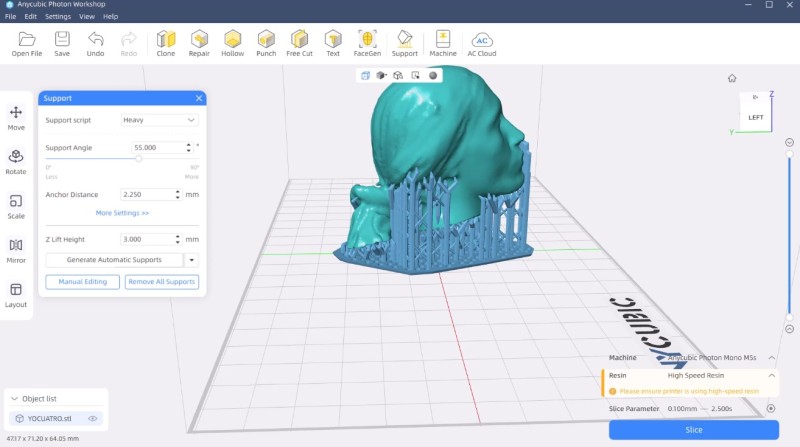Click the solid shading cube icon

[x=381, y=76]
